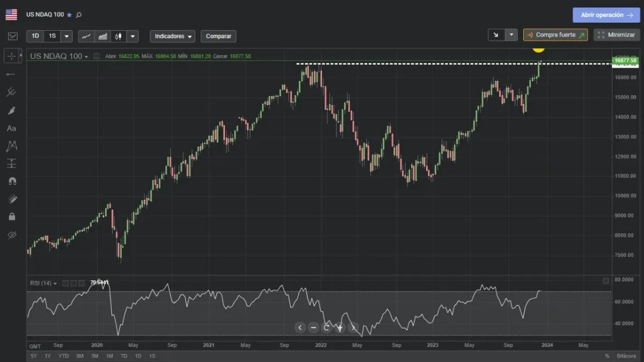The image size is (644, 362).
Task: Click the MÁX 16904.58 value
Action: pyautogui.click(x=158, y=56)
